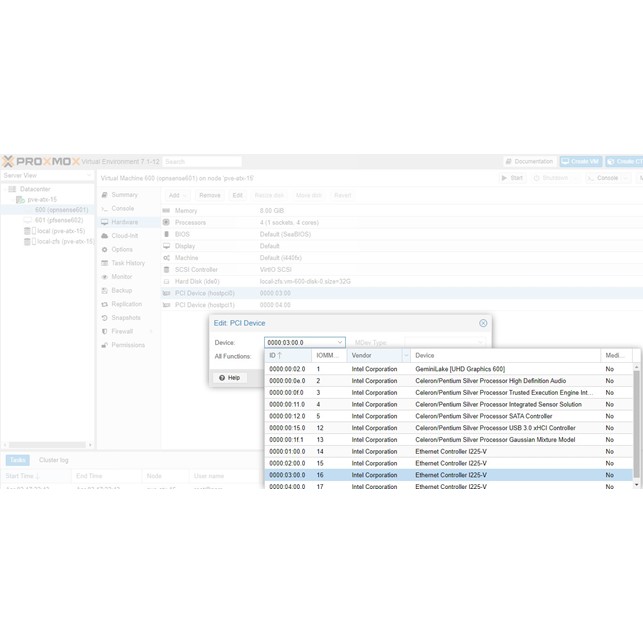Open the Add hardware dropdown
Image resolution: width=643 pixels, height=643 pixels.
tap(177, 195)
